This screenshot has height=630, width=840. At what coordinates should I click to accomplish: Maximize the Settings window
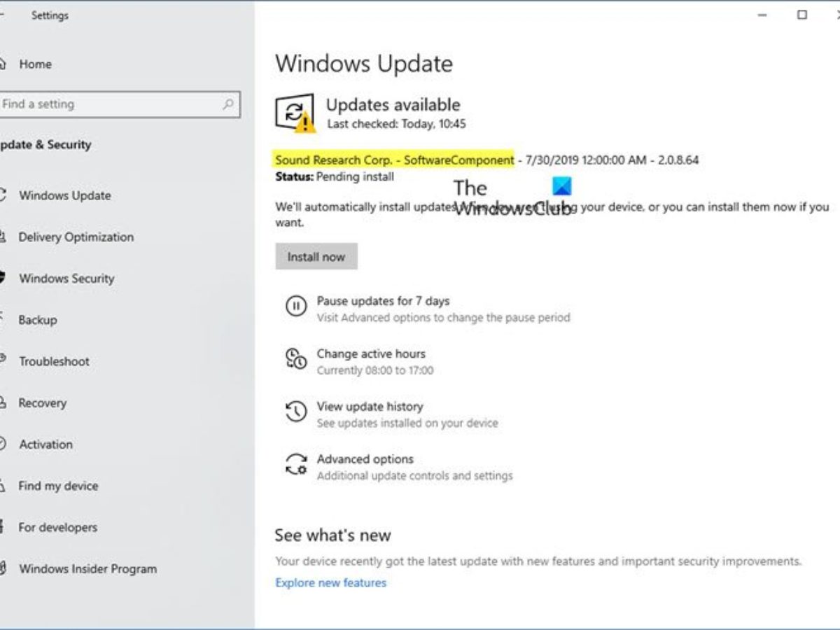(802, 14)
